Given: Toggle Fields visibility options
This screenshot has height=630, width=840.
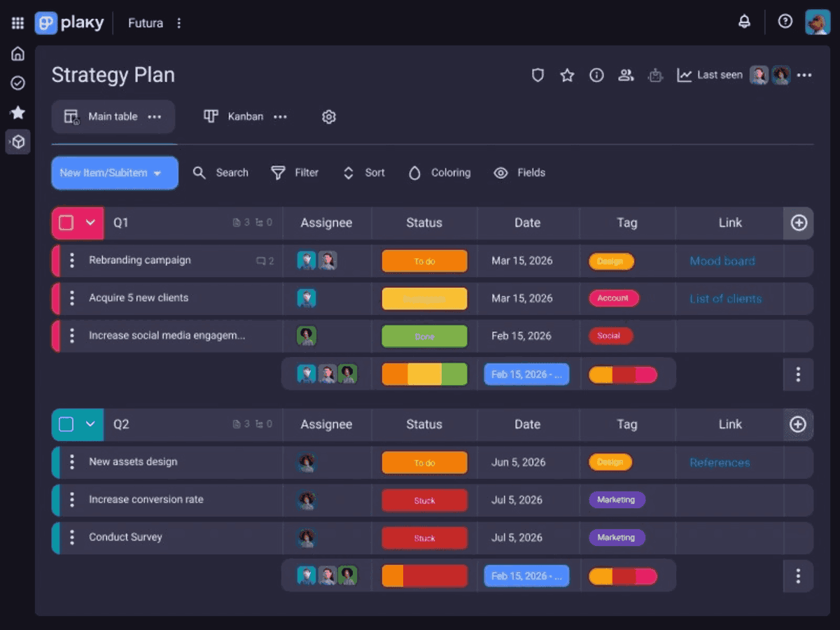Looking at the screenshot, I should [519, 173].
